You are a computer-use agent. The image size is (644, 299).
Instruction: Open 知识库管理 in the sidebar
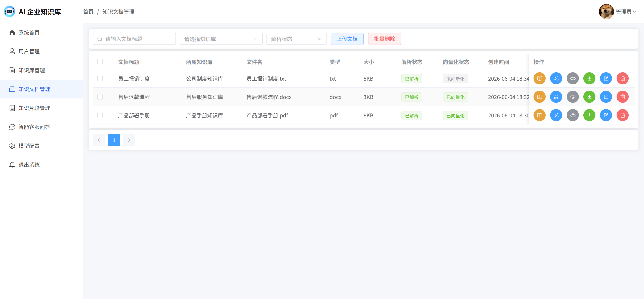(42, 70)
